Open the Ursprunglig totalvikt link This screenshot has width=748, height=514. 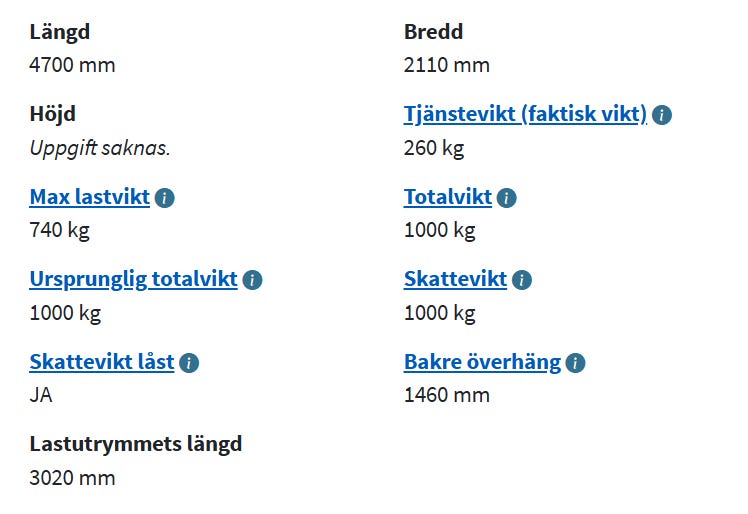[133, 279]
